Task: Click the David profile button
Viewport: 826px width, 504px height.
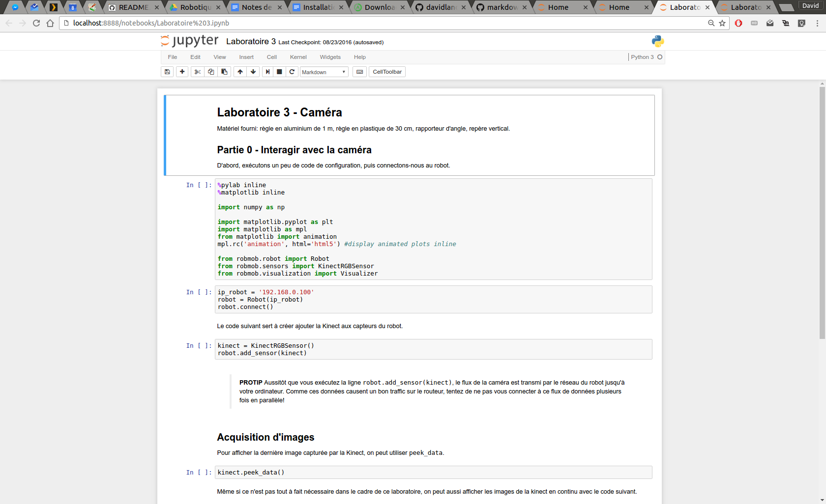Action: [x=810, y=6]
